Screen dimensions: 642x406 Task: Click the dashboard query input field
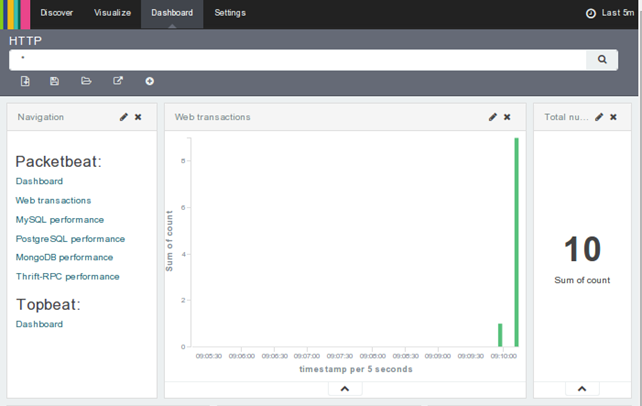tap(298, 60)
